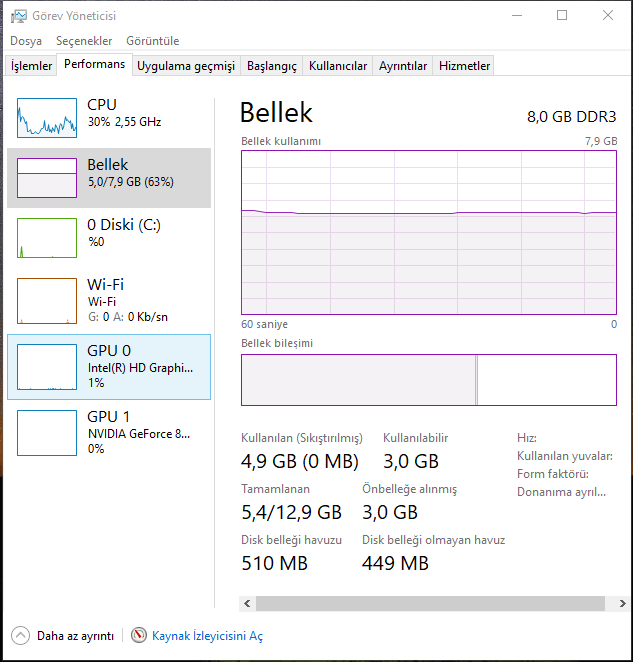Open the Seçenekler menu

click(84, 41)
